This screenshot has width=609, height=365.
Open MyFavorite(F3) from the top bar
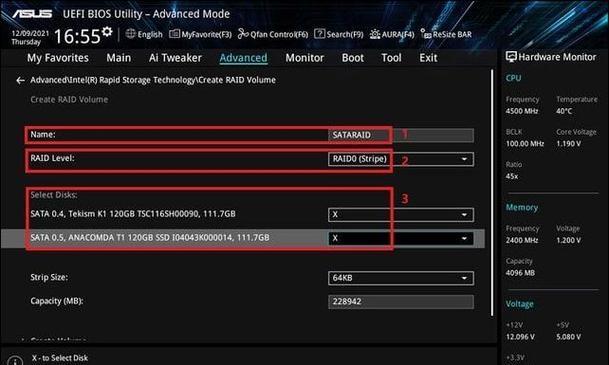pos(200,34)
